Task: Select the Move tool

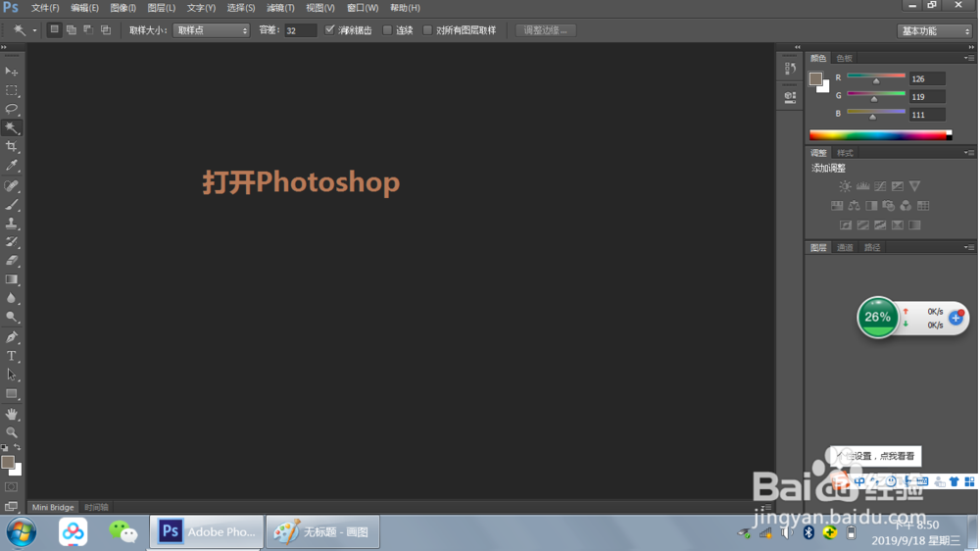Action: click(x=11, y=72)
